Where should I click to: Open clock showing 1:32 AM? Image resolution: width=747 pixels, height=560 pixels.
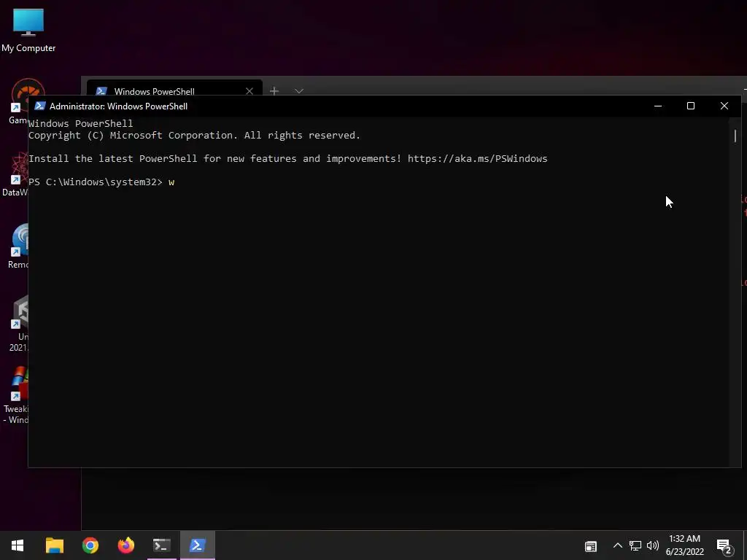coord(684,545)
